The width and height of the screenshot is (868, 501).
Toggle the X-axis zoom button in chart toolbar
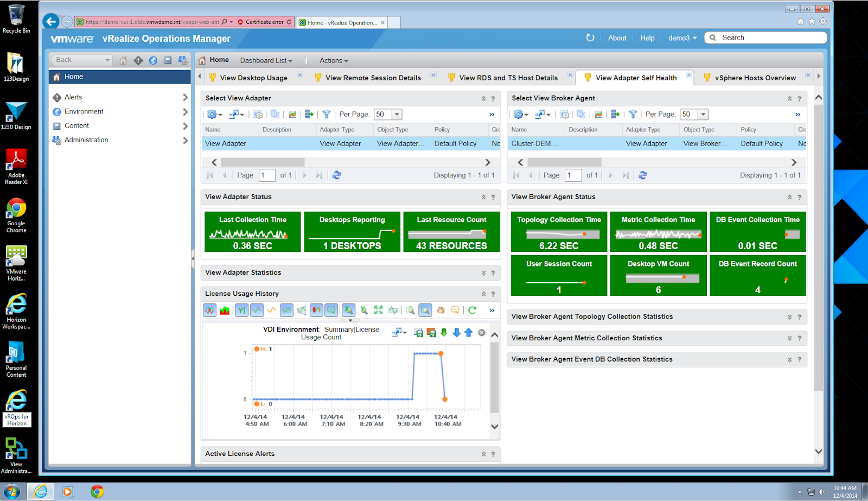(349, 310)
